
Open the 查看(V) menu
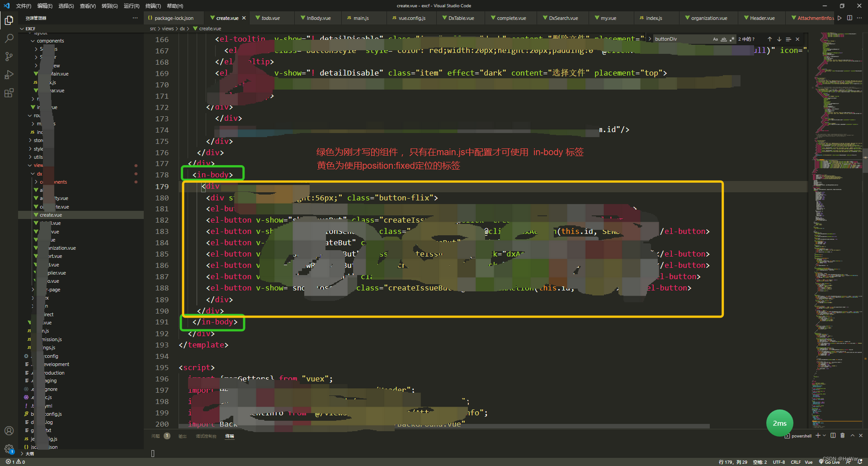[x=88, y=6]
